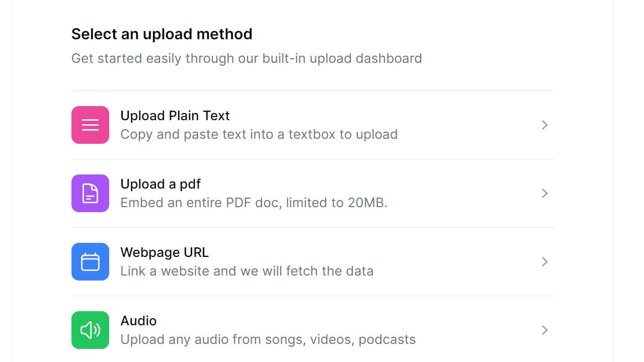This screenshot has height=362, width=644.
Task: Click the purple PDF document icon
Action: click(90, 193)
